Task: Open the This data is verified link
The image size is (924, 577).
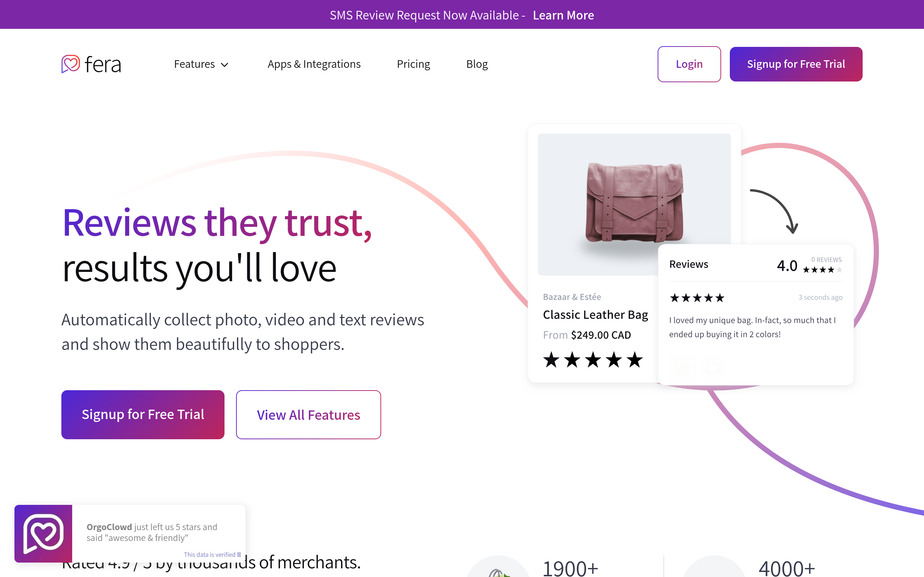Action: tap(210, 555)
